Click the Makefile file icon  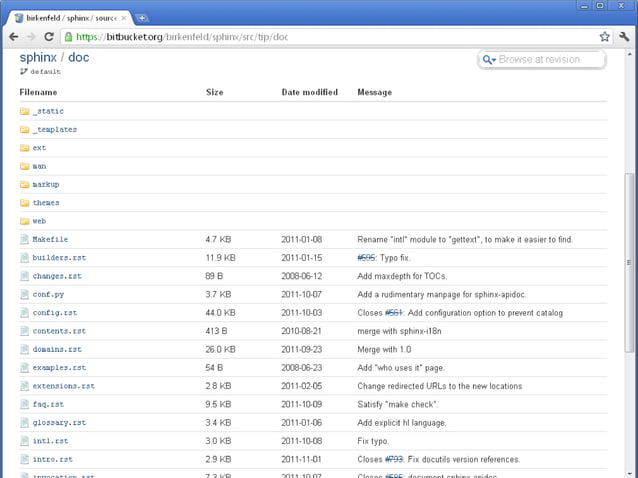25,240
